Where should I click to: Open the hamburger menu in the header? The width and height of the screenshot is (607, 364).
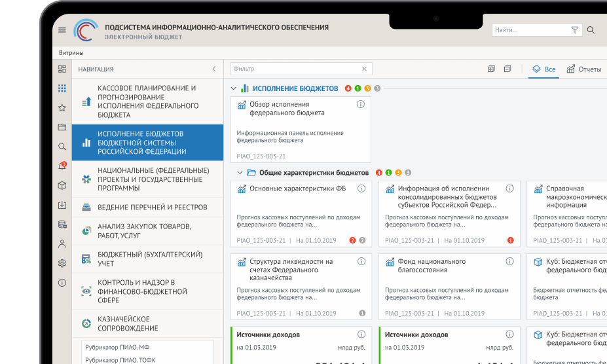(62, 30)
